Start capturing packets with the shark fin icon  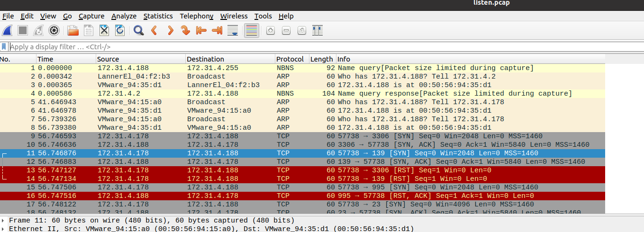[x=7, y=31]
